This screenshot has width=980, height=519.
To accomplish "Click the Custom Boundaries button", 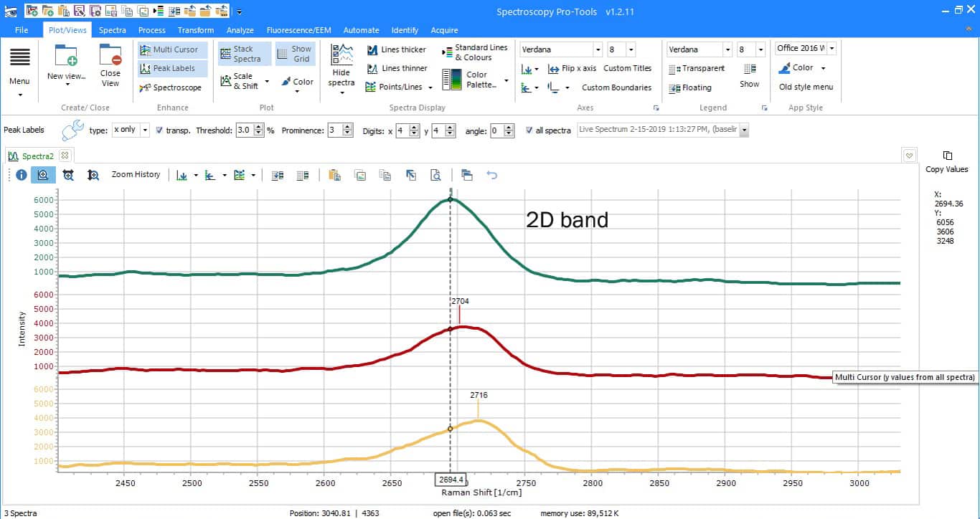I will point(617,88).
